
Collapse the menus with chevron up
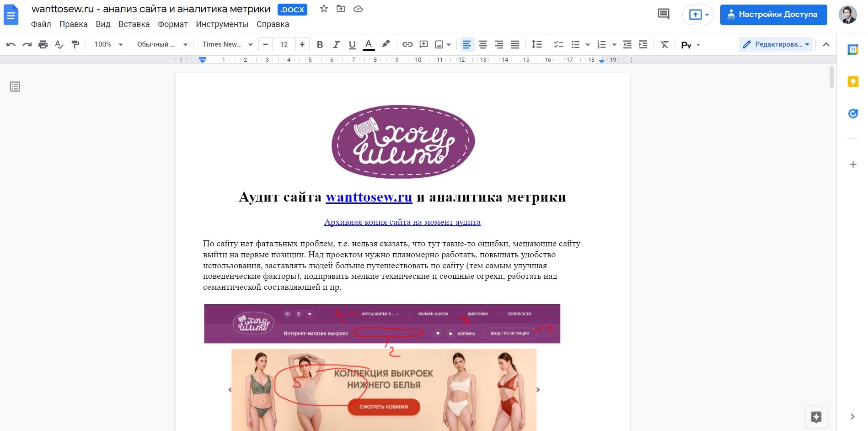826,44
